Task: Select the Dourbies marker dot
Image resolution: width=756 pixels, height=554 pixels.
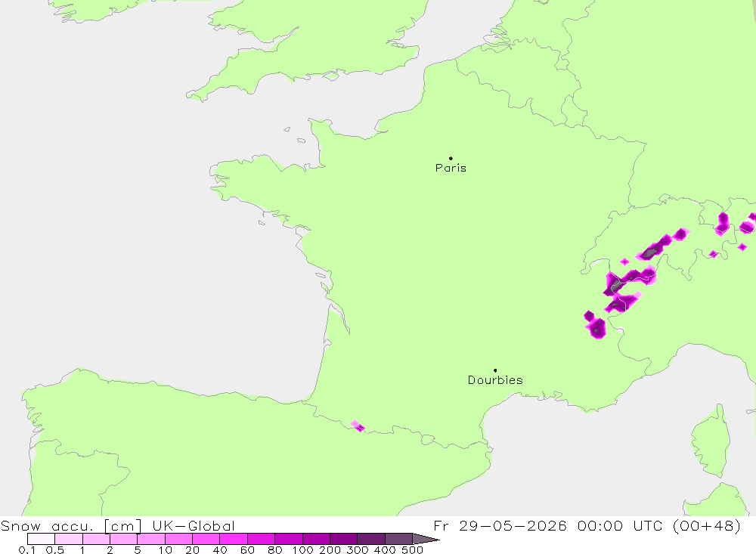Action: [x=495, y=370]
